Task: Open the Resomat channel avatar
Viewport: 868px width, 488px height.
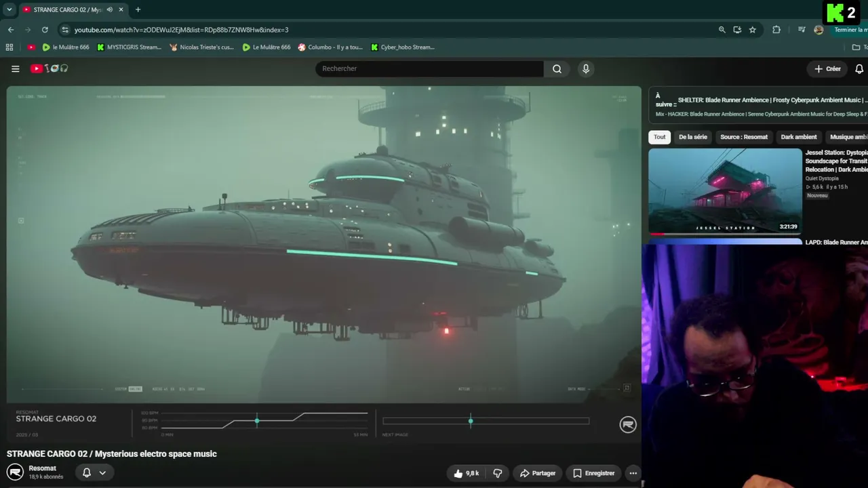Action: point(15,472)
